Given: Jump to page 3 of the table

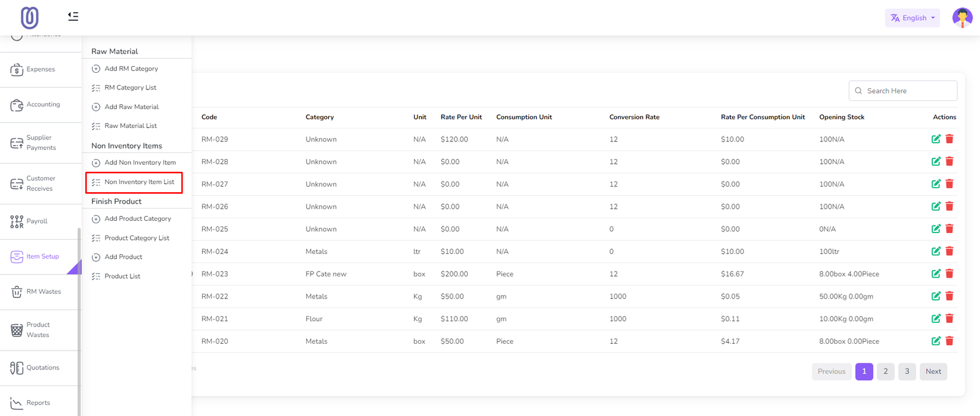Looking at the screenshot, I should 907,371.
